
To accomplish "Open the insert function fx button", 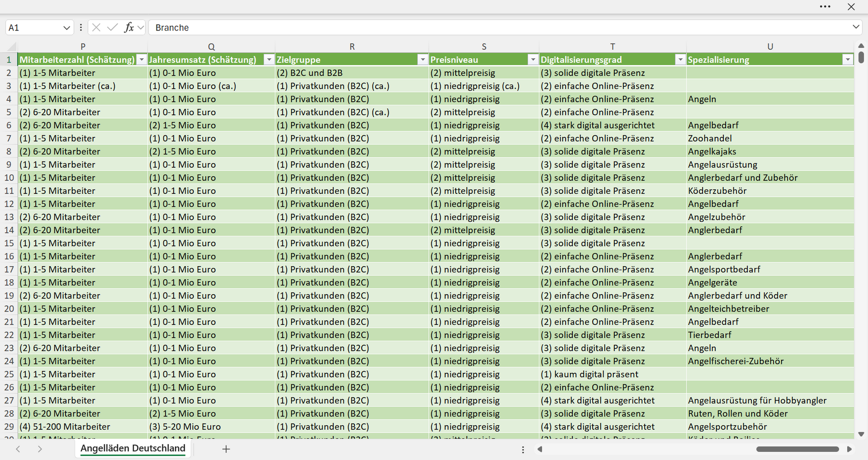I will 129,27.
